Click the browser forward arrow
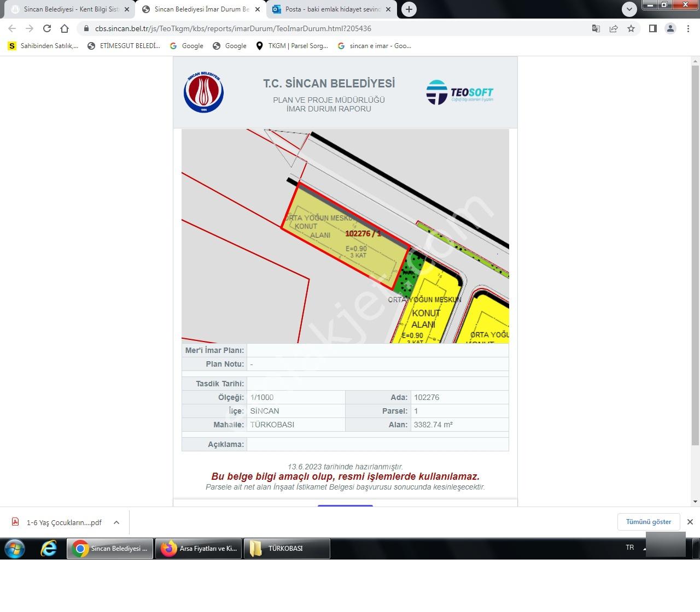Viewport: 700px width, 612px height. click(30, 28)
